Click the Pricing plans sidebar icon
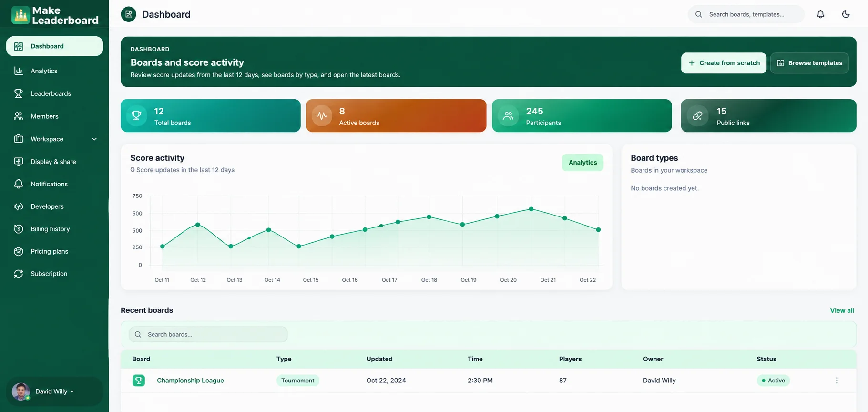868x412 pixels. [19, 251]
